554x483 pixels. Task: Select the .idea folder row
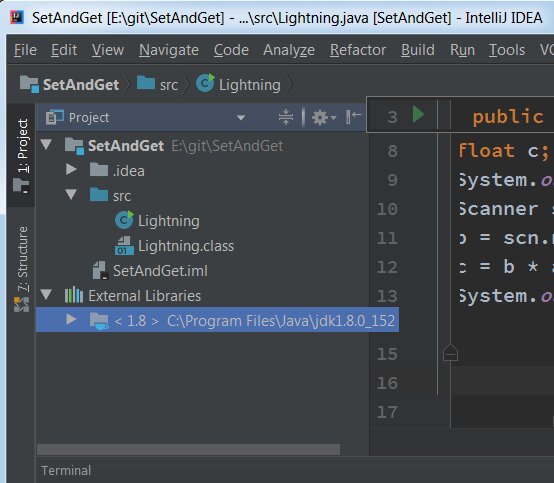tap(202, 171)
